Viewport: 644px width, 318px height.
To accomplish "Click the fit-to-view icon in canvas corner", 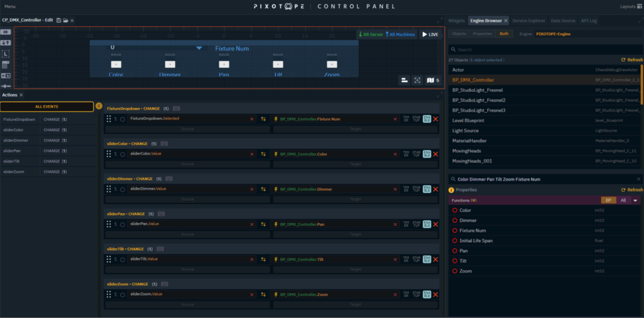I will pyautogui.click(x=417, y=80).
